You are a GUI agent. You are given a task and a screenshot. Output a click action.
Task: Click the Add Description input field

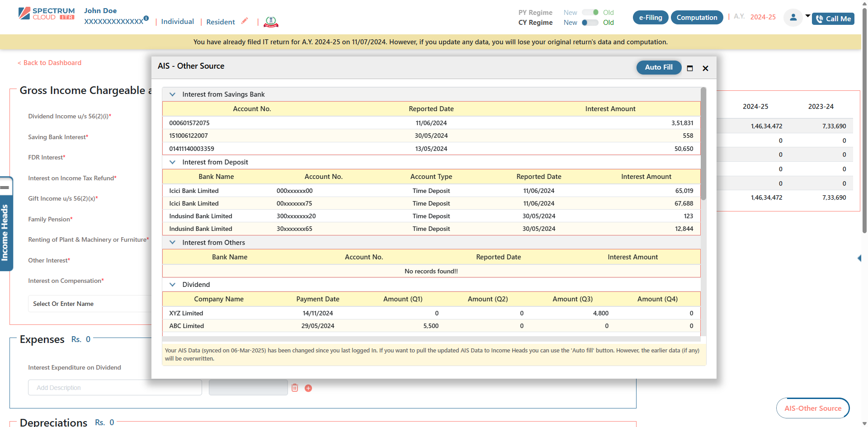115,388
